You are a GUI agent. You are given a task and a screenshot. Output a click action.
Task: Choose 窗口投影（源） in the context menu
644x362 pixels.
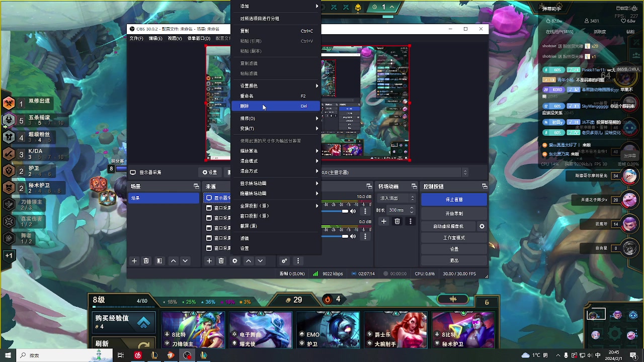coord(276,216)
